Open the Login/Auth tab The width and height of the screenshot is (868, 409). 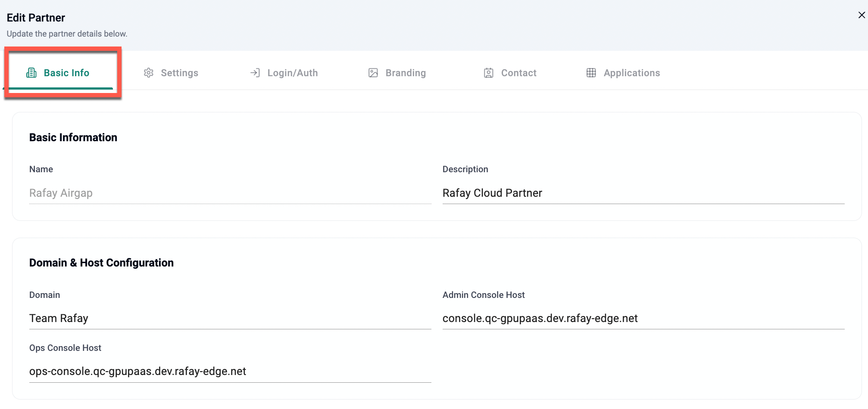pos(292,73)
